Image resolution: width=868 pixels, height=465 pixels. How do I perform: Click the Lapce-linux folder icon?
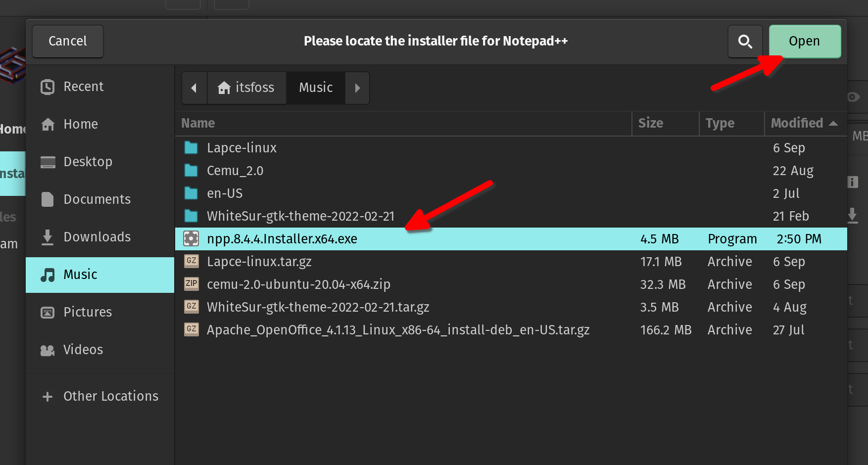point(191,147)
